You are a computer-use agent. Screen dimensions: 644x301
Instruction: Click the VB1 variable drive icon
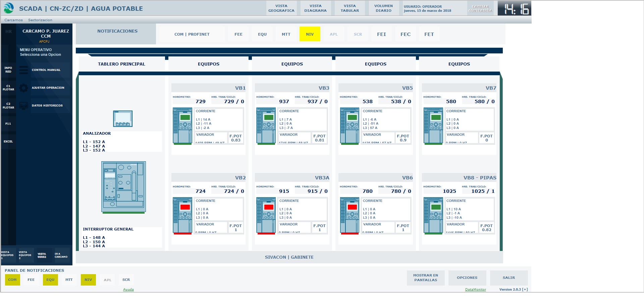182,126
